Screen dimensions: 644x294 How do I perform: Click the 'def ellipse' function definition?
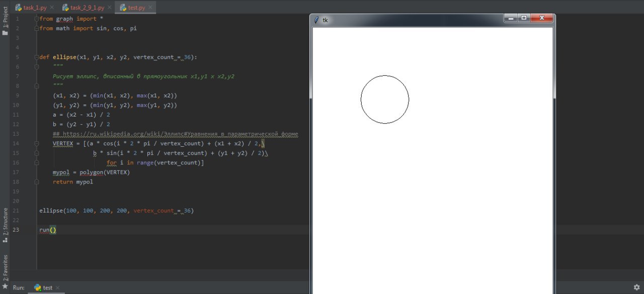pos(118,57)
